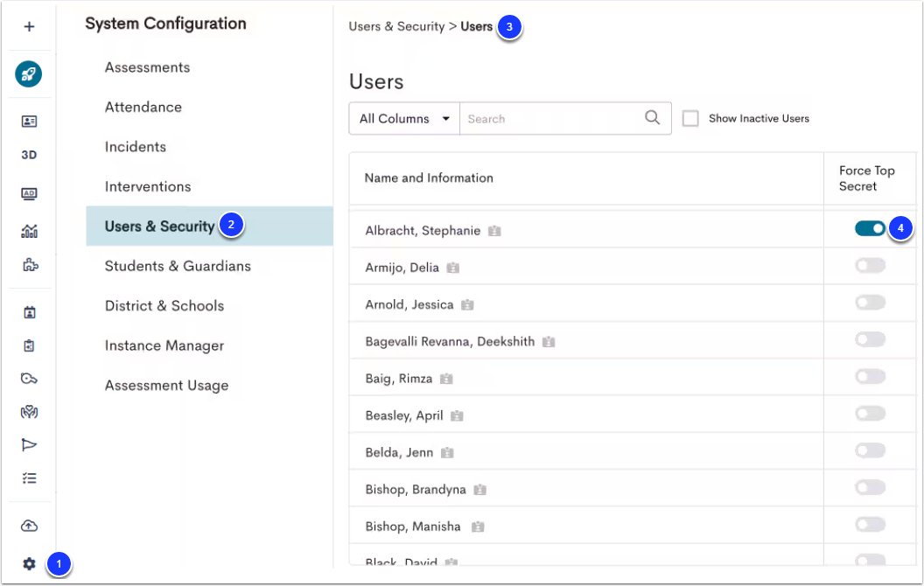Enable Force Top Secret for Arnold, Jessica
This screenshot has height=586, width=924.
(x=870, y=303)
